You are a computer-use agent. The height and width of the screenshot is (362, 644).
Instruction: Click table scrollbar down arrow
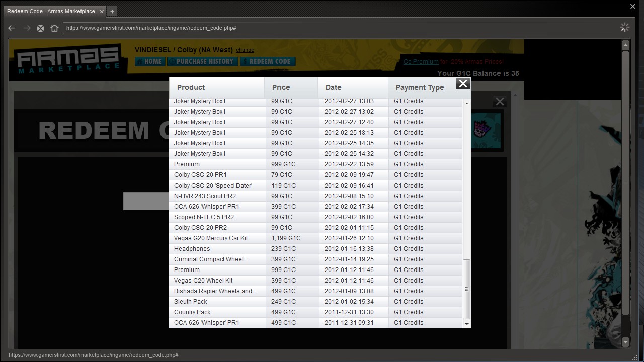click(x=466, y=324)
